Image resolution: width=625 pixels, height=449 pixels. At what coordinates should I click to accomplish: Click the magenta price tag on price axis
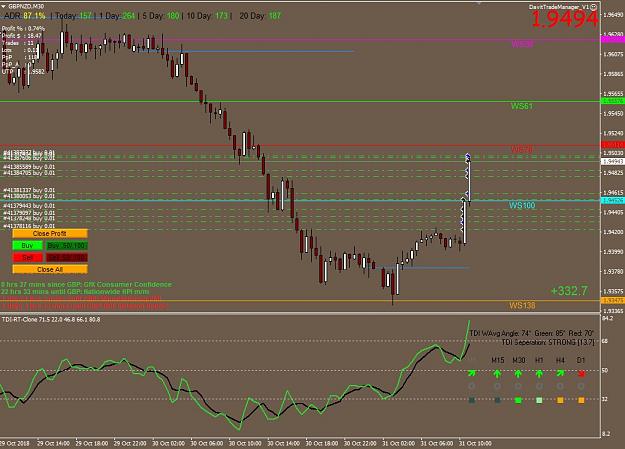tap(613, 39)
